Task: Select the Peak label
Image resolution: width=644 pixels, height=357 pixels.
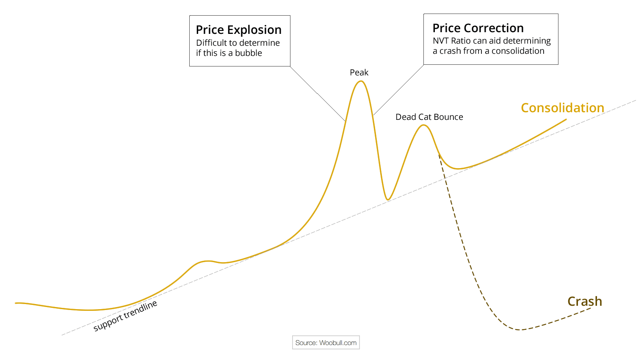Action: [x=359, y=72]
